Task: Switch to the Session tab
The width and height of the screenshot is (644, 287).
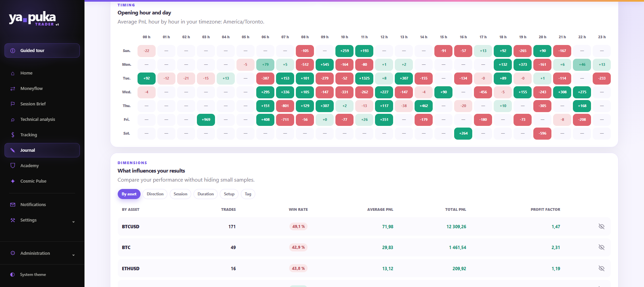Action: tap(180, 194)
